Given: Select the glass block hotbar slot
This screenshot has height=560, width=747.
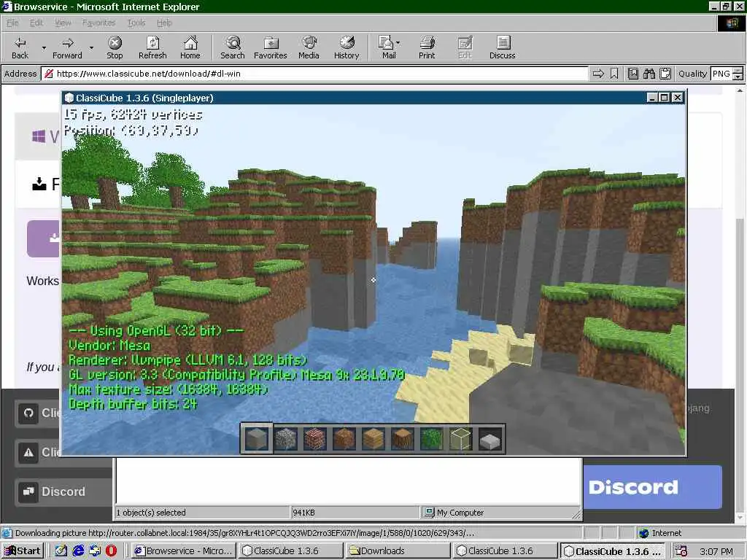Looking at the screenshot, I should 461,438.
